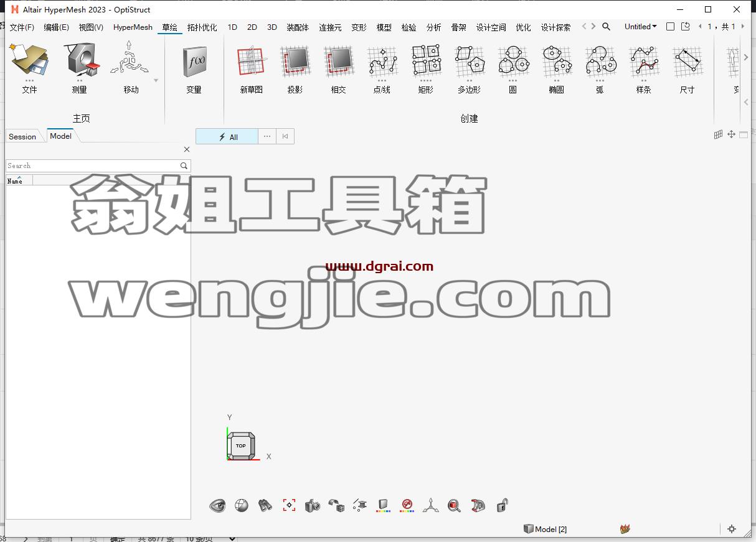The image size is (756, 542).
Task: Click the globe view orientation icon
Action: [x=242, y=505]
